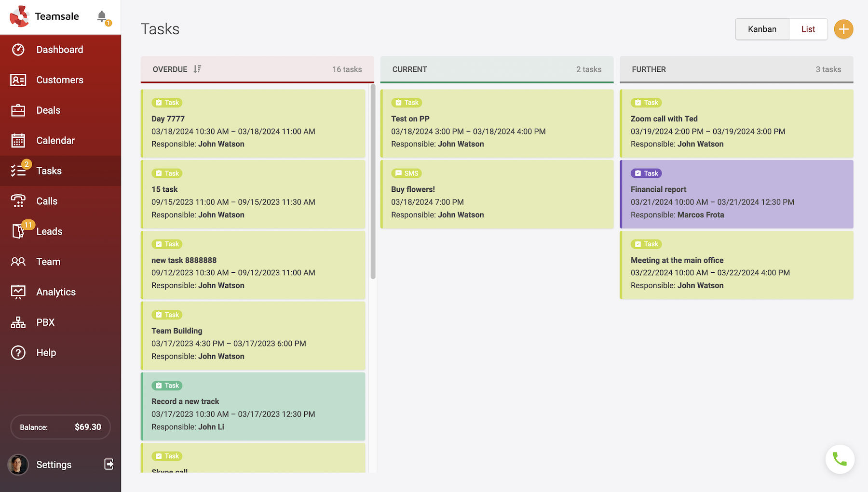Screen dimensions: 868x492
Task: Open Calls using the telephone icon
Action: coord(18,201)
